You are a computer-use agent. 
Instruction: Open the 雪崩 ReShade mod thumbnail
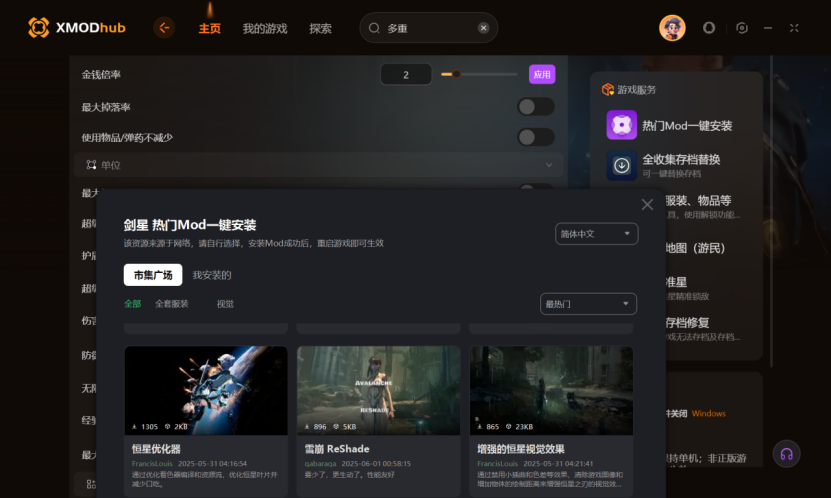[x=378, y=390]
